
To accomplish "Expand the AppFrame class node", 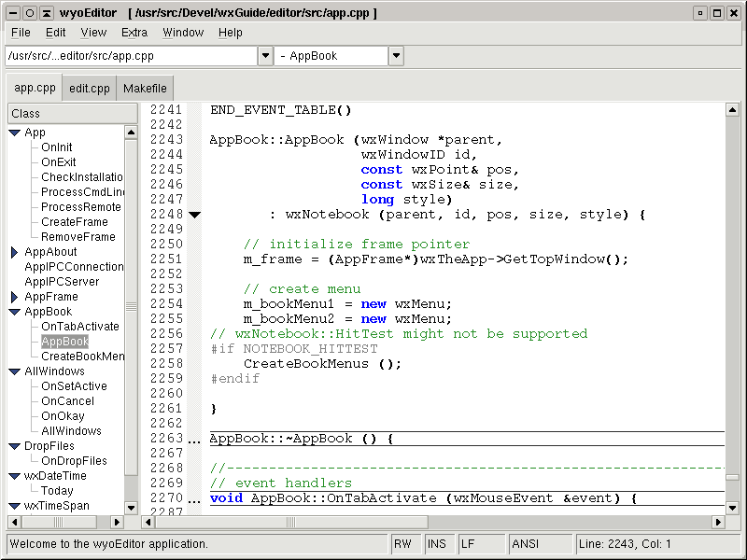I will click(x=14, y=297).
